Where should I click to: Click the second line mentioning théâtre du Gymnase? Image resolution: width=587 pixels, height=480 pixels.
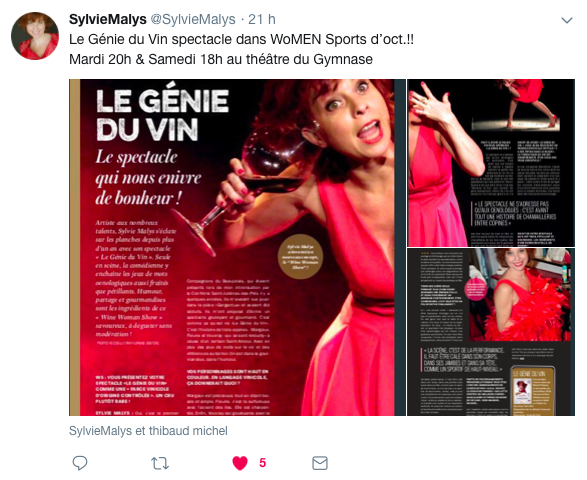point(221,59)
